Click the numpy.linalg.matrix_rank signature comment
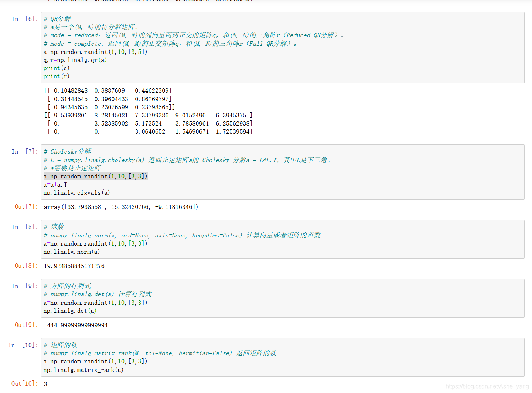 pyautogui.click(x=160, y=353)
